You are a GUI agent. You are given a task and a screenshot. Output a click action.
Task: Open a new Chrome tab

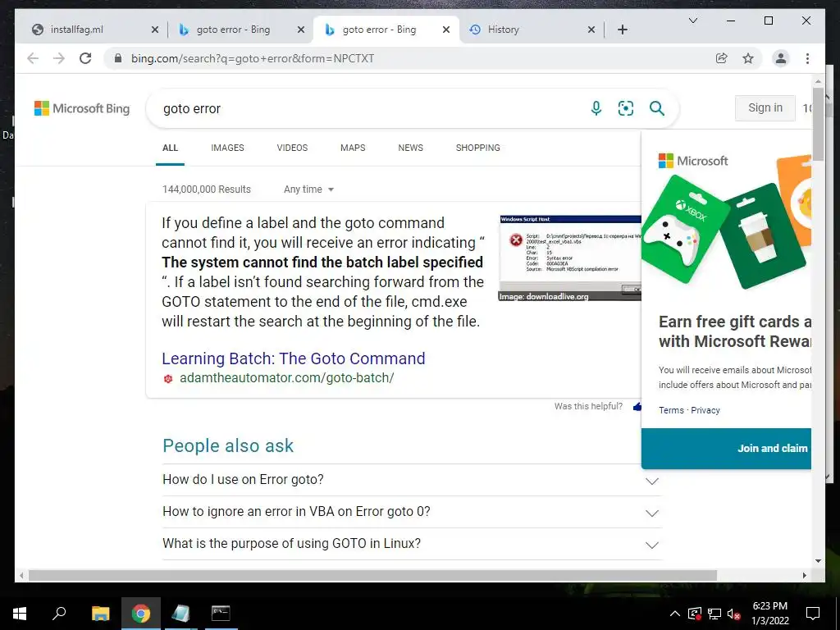tap(622, 30)
